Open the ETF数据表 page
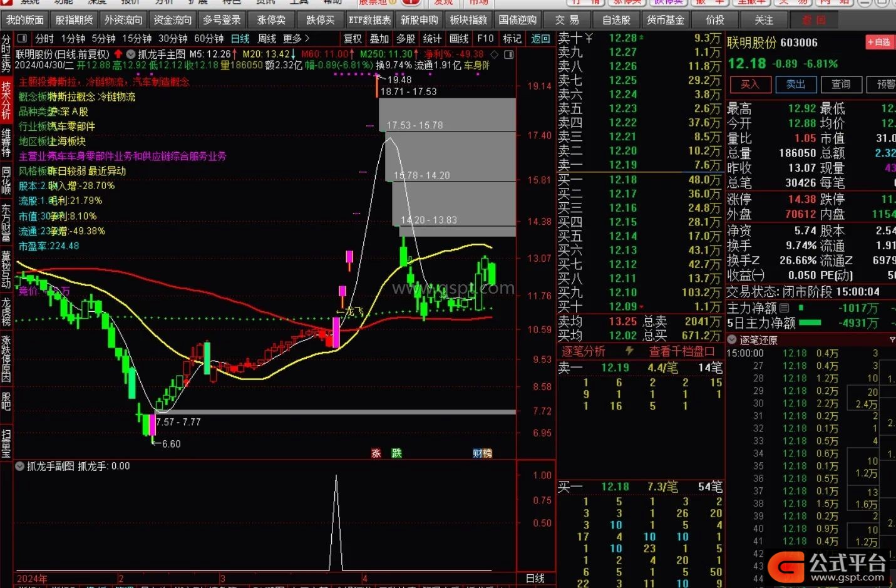Image resolution: width=896 pixels, height=588 pixels. point(370,20)
